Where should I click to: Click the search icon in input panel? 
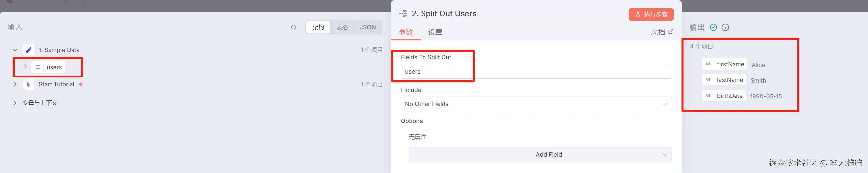(x=294, y=27)
